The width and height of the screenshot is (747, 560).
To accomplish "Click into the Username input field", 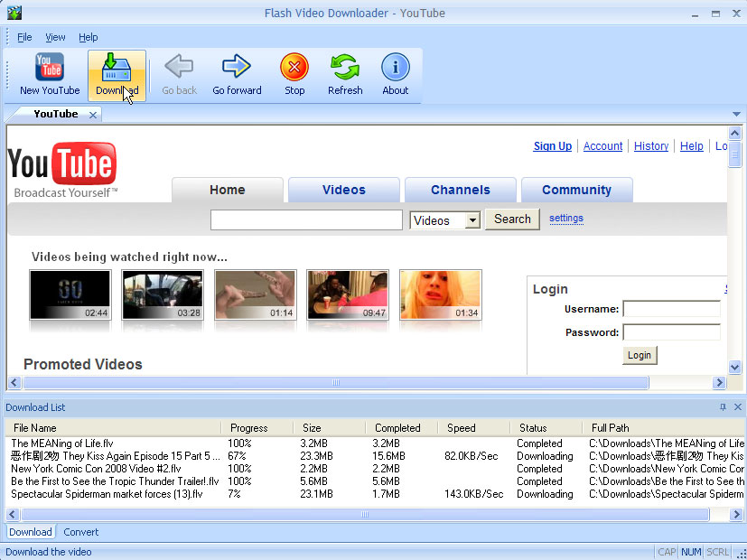I will [x=672, y=309].
